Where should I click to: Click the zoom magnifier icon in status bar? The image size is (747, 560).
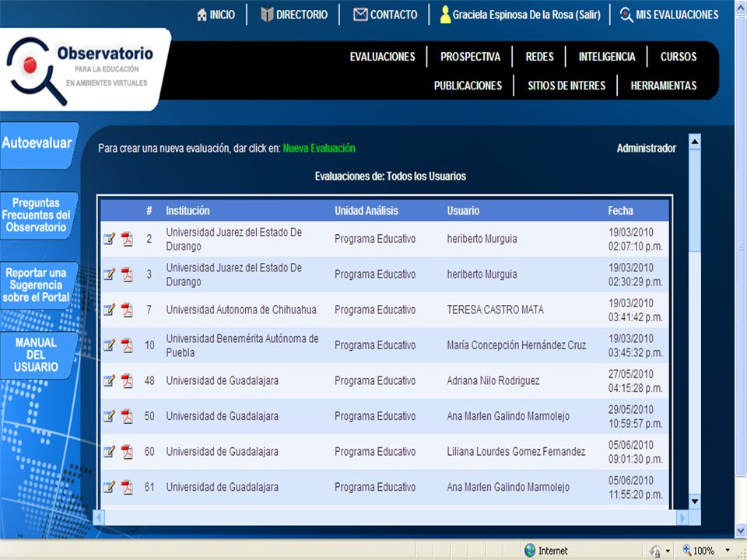(x=686, y=550)
